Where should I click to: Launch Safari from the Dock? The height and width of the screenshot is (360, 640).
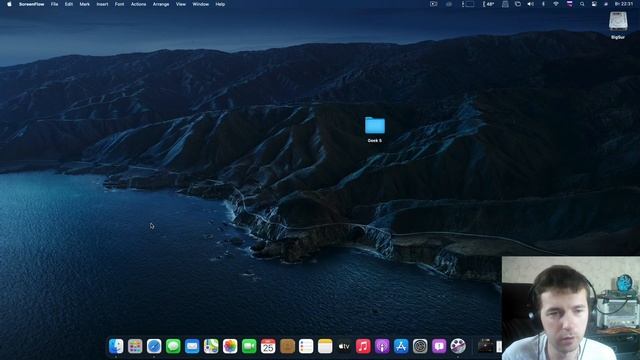[154, 346]
